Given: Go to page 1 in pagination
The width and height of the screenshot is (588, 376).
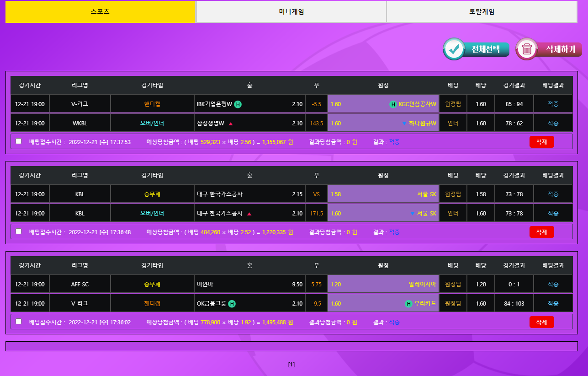Looking at the screenshot, I should pyautogui.click(x=291, y=365).
